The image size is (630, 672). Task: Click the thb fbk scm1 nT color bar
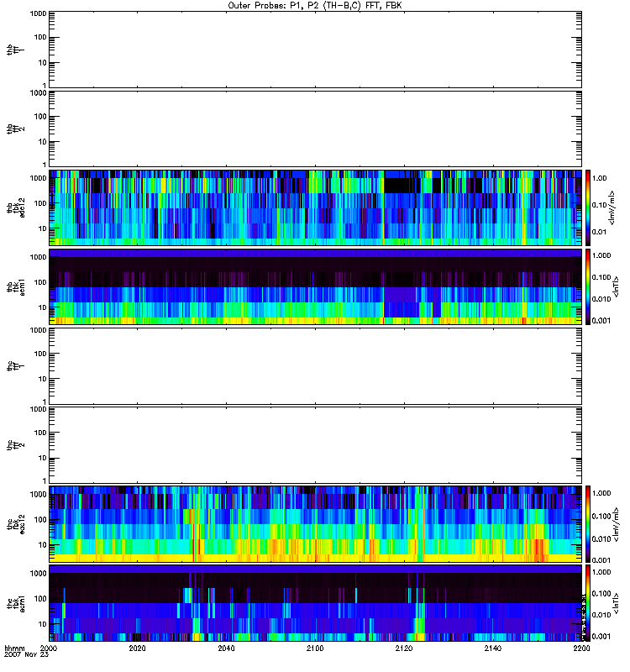pyautogui.click(x=588, y=286)
